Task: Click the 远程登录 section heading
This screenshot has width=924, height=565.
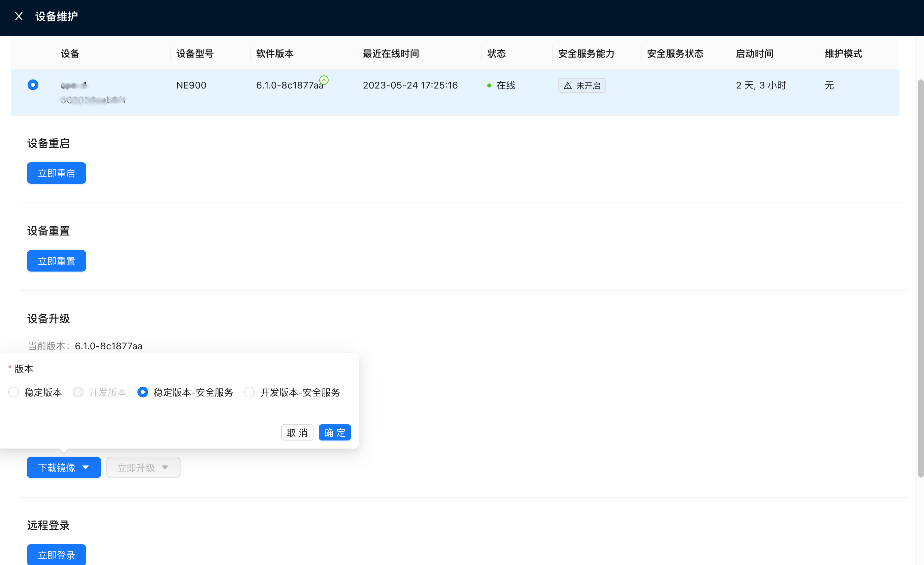Action: (48, 525)
